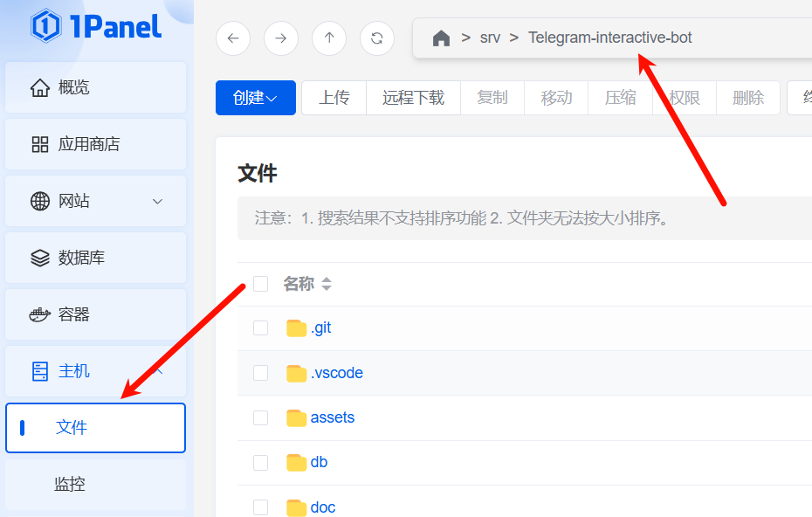Go up to the parent directory

(329, 38)
